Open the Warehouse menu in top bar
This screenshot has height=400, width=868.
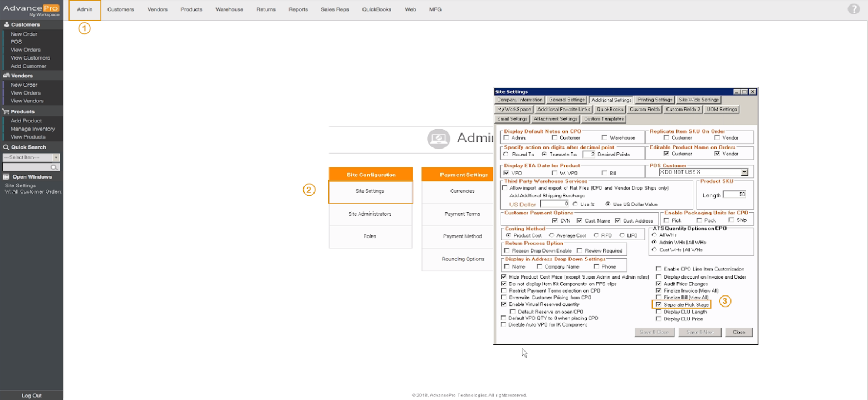point(229,9)
